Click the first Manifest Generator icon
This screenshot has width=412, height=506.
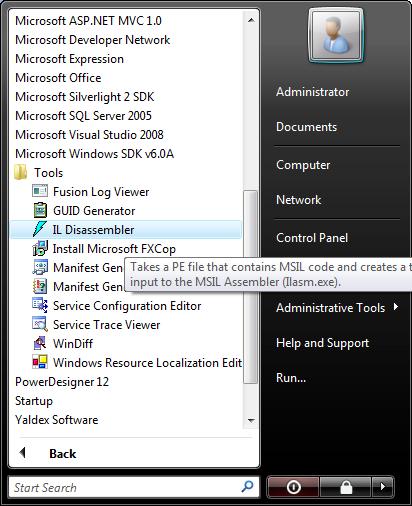(40, 267)
